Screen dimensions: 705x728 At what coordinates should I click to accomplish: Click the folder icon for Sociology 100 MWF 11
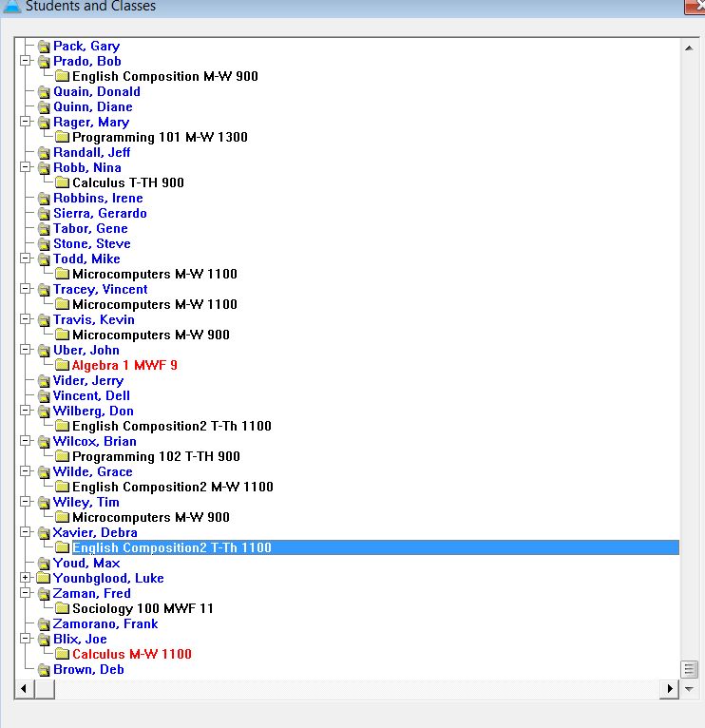(x=63, y=609)
